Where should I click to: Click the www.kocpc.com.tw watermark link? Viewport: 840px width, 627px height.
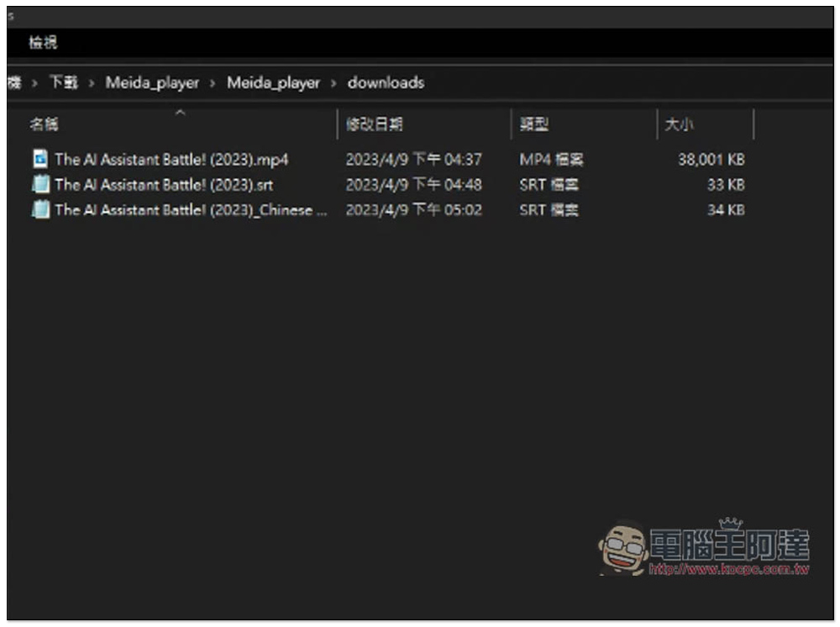pos(729,569)
